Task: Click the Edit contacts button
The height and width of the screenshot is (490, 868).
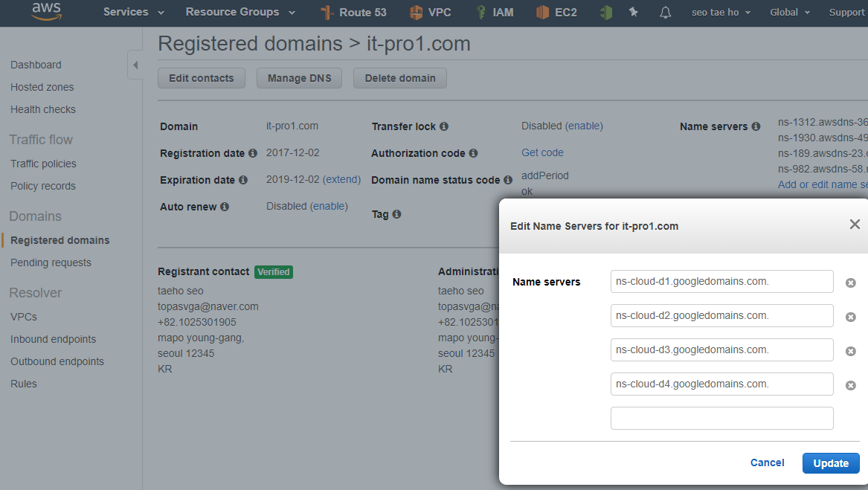Action: (x=202, y=78)
